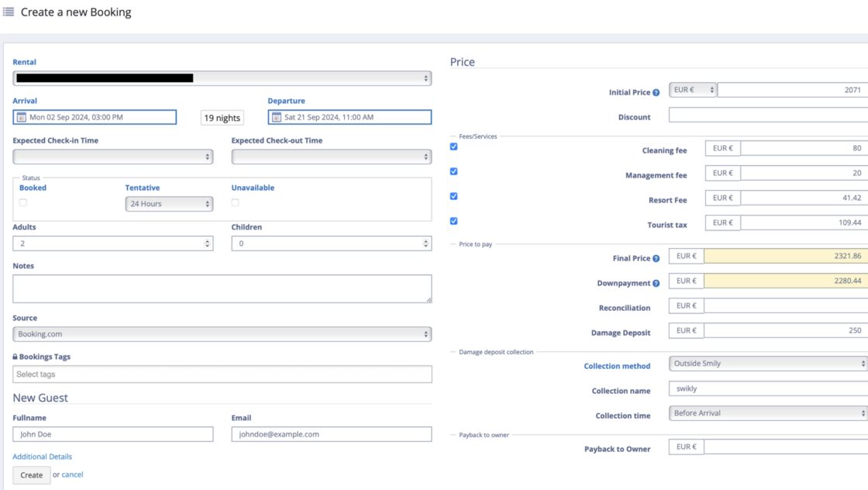Open the Departure date calendar icon
This screenshot has width=868, height=490.
pyautogui.click(x=277, y=118)
